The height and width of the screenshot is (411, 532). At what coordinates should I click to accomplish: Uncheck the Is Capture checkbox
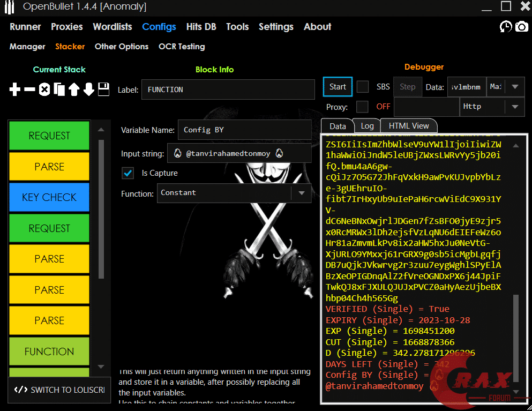(x=128, y=173)
